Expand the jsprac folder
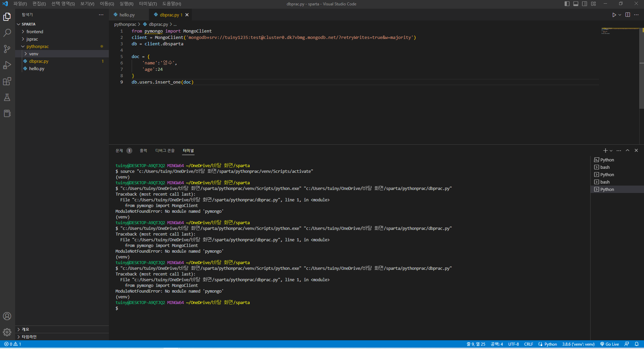The image size is (644, 349). coord(62,39)
